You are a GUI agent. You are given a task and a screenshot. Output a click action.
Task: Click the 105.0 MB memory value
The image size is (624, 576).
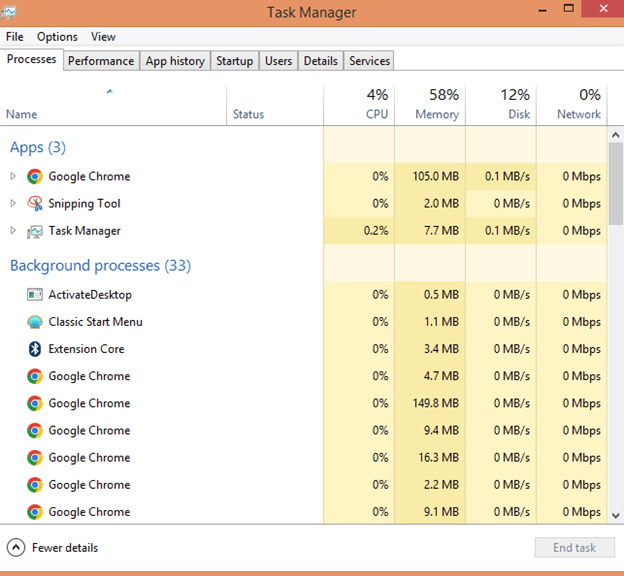(435, 176)
